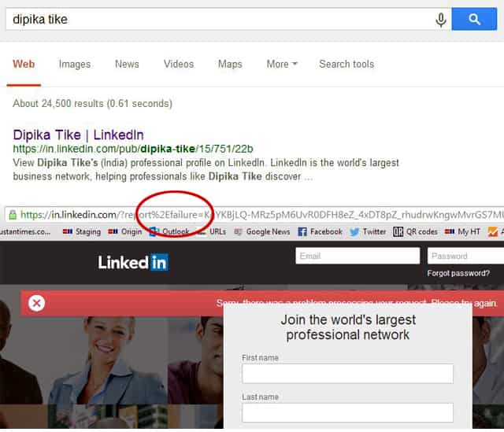Click the microphone voice search icon
The width and height of the screenshot is (504, 432).
tap(441, 20)
